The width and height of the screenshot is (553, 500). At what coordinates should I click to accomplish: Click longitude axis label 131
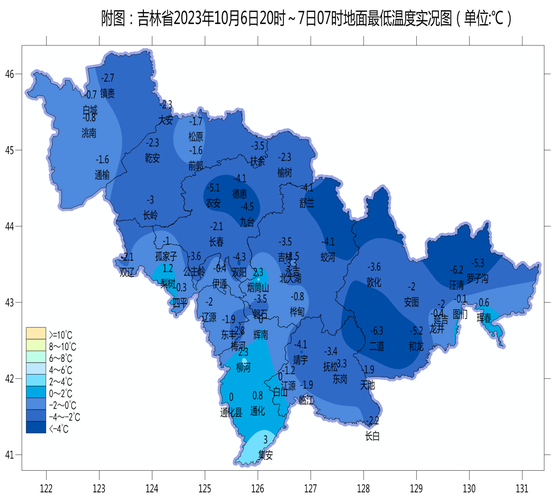pyautogui.click(x=522, y=489)
